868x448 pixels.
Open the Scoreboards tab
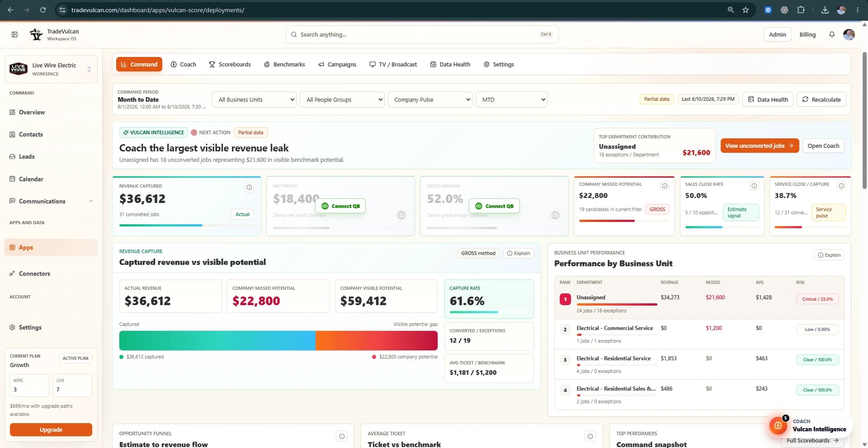pos(230,64)
